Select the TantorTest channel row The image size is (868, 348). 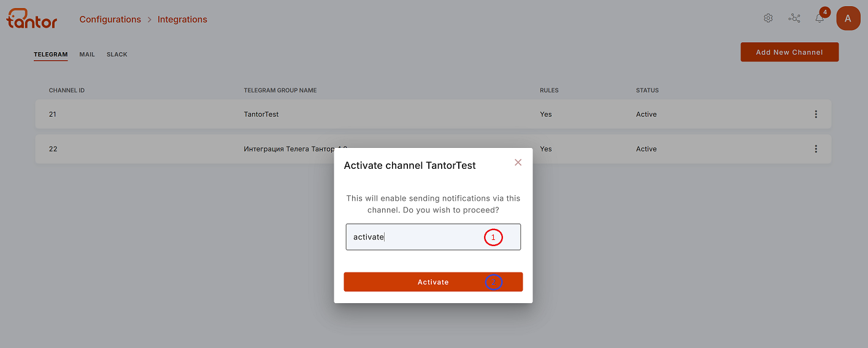point(433,114)
